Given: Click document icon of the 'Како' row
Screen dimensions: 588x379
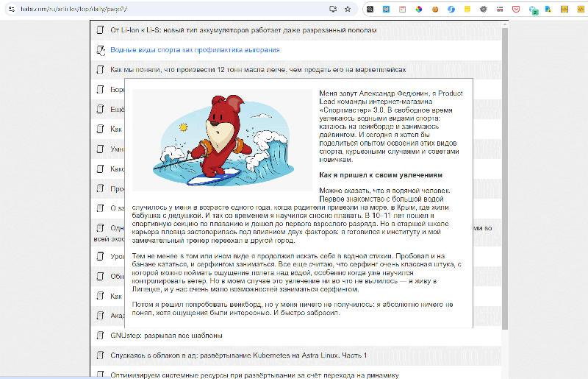Looking at the screenshot, I should (100, 169).
